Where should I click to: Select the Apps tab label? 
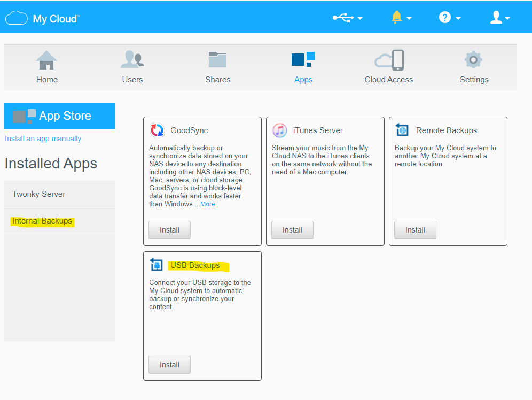click(x=303, y=80)
